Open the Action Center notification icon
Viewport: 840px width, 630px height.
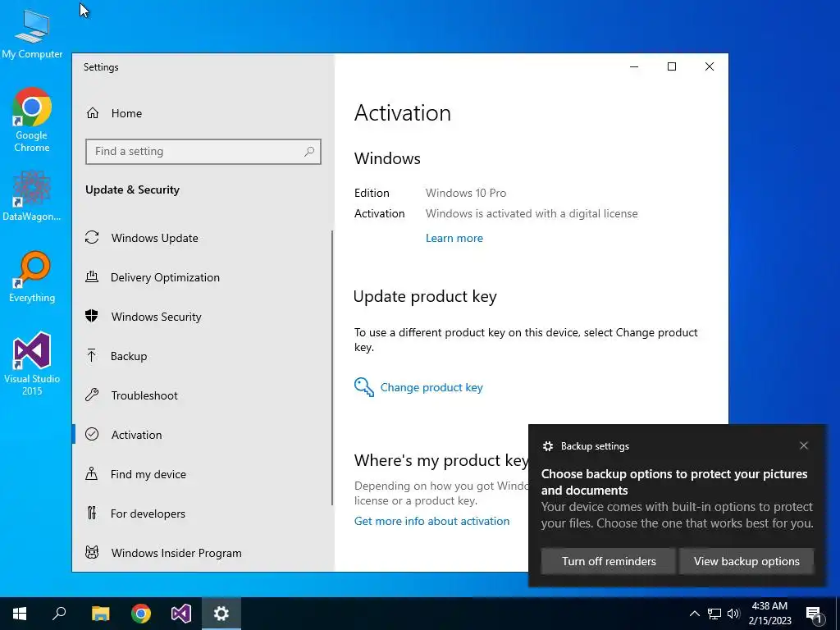click(x=815, y=614)
